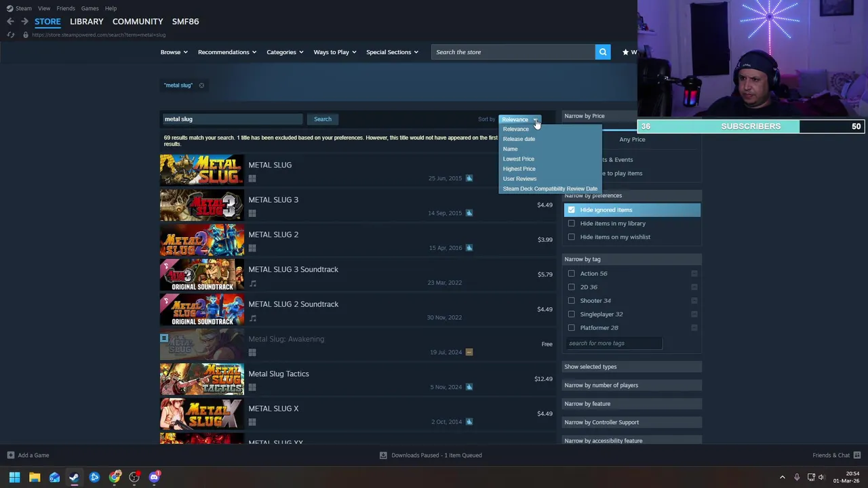Screen dimensions: 868x488
Task: Open the Ways to Play dropdown
Action: pyautogui.click(x=334, y=52)
